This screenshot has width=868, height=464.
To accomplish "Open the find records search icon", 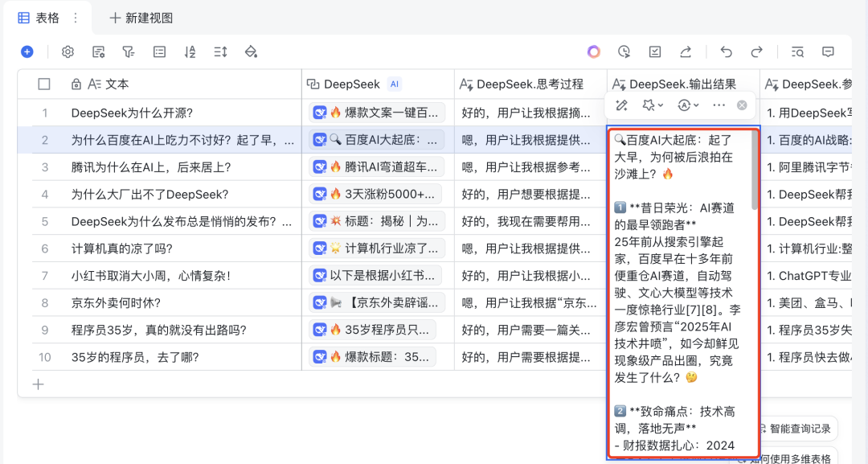I will pyautogui.click(x=798, y=52).
